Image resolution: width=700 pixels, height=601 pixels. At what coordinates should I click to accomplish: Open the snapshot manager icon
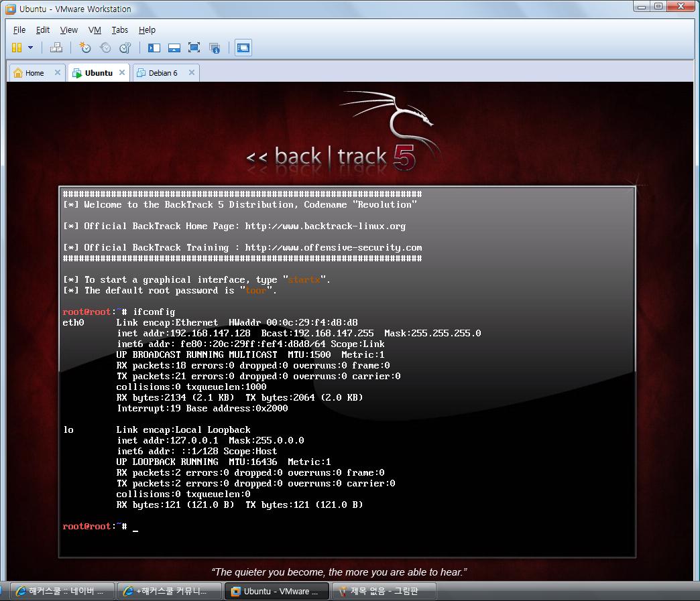[125, 48]
